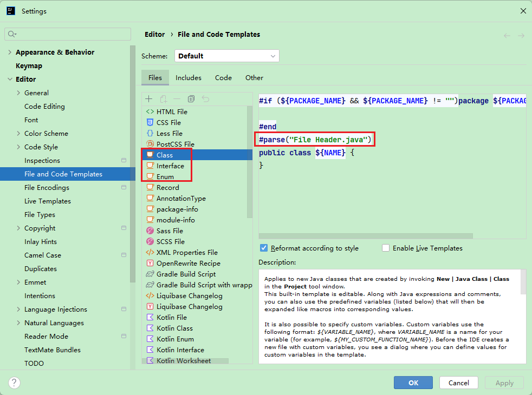Click the back navigation arrow
The height and width of the screenshot is (395, 532).
coord(507,36)
